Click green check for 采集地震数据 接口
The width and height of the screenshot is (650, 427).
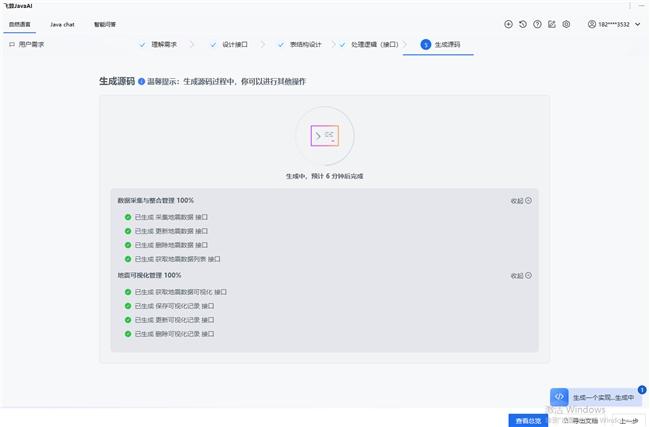click(x=128, y=217)
